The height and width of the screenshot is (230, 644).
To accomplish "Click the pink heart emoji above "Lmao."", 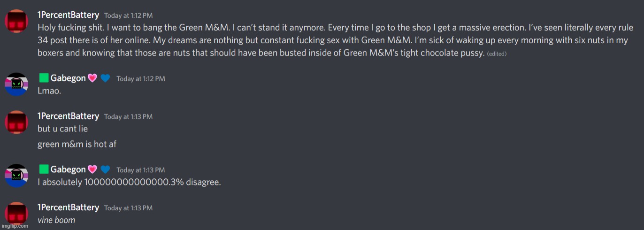I will [x=92, y=78].
